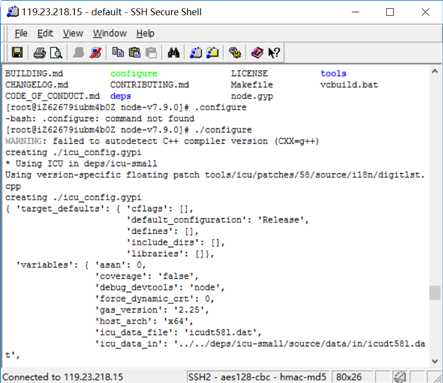Open the File menu

21,33
